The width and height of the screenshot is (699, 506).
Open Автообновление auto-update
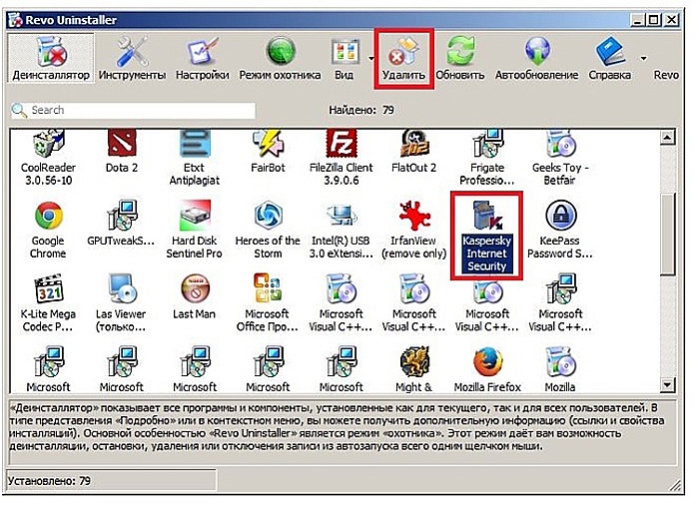pyautogui.click(x=537, y=58)
